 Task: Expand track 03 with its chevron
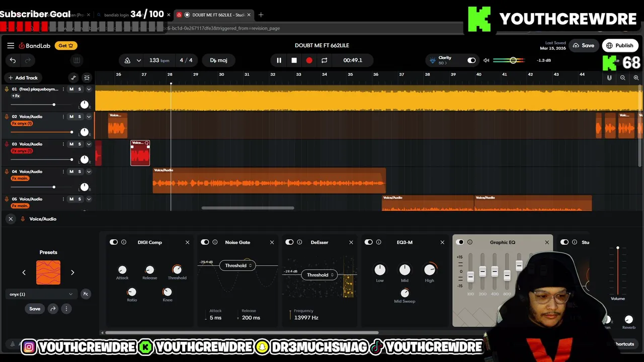(89, 144)
